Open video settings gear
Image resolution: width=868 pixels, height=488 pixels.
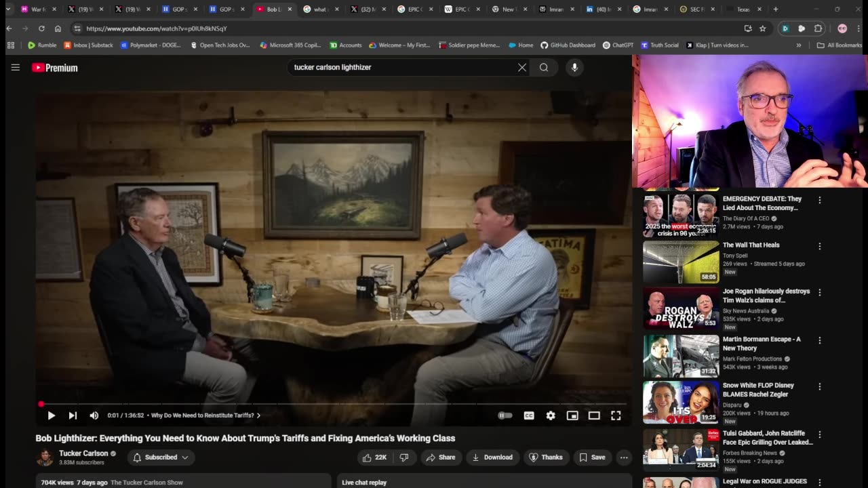[551, 415]
